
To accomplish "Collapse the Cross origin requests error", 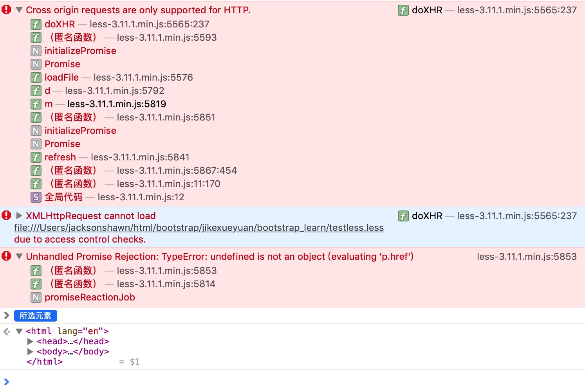I will (x=19, y=10).
